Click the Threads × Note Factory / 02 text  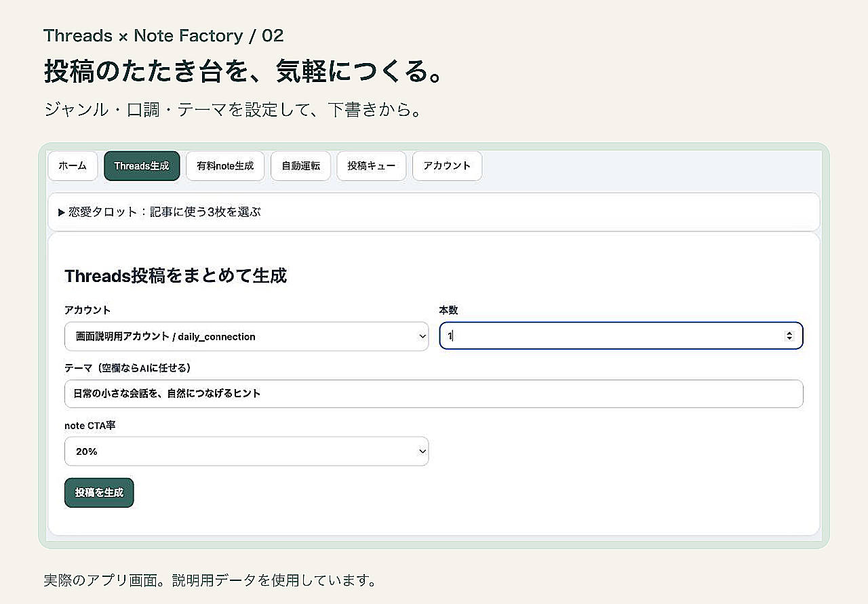pos(163,36)
